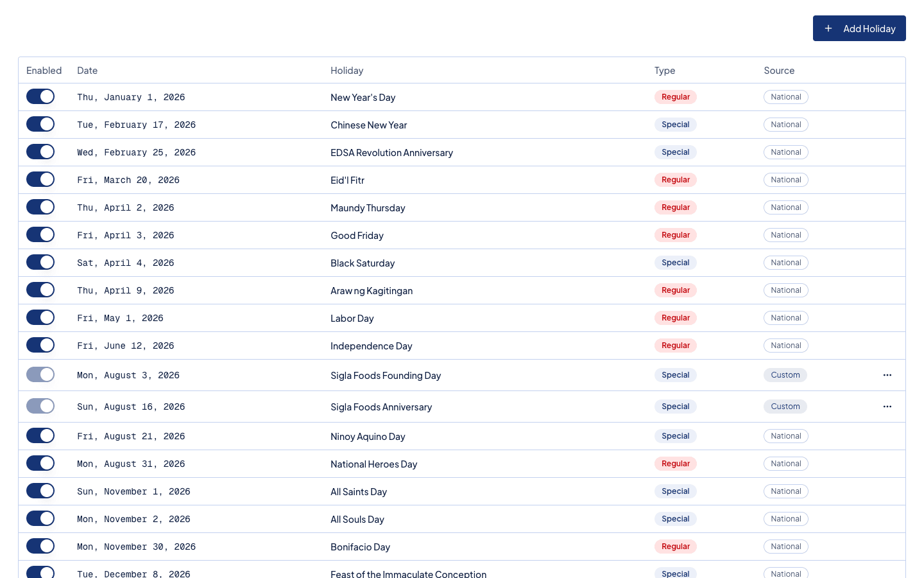Switch off Maundy Thursday holiday
Viewport: 924px width, 578px height.
point(40,207)
